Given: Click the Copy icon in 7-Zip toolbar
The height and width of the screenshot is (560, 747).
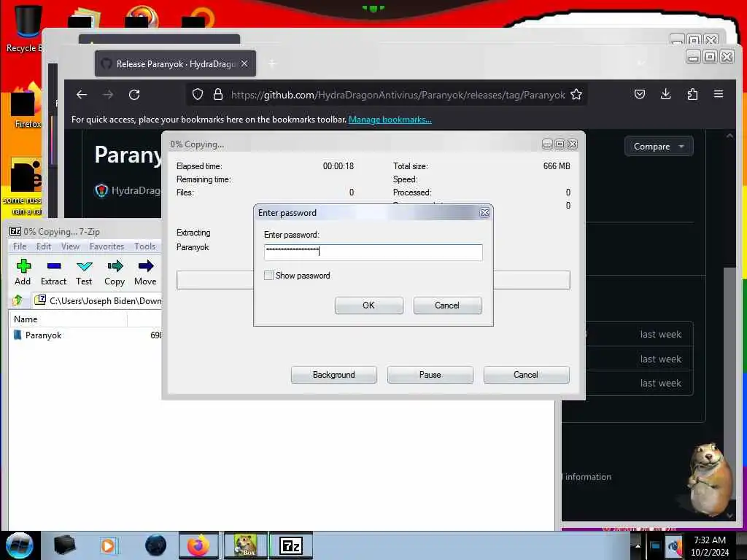Looking at the screenshot, I should (115, 265).
